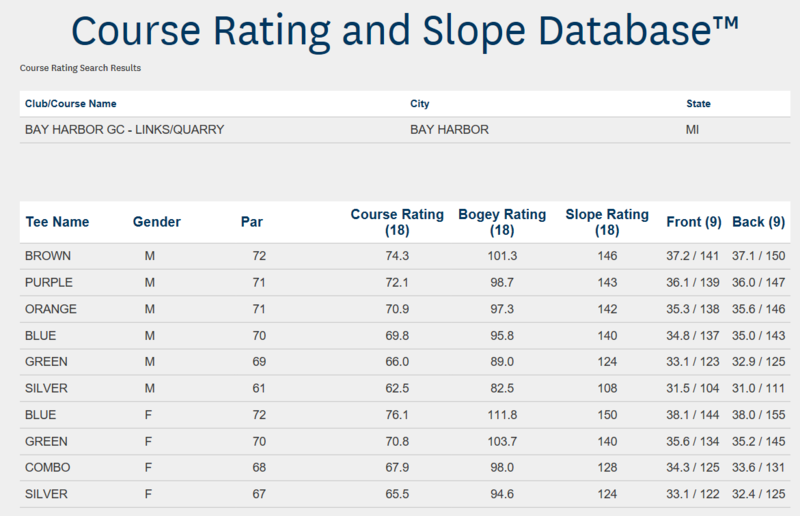Click the Par column header
The image size is (800, 516).
(252, 222)
